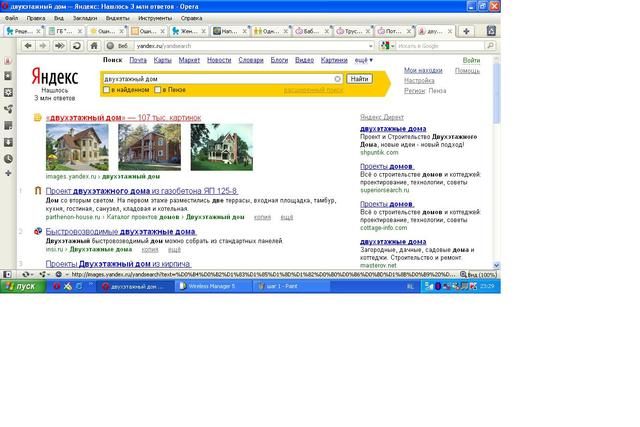Image resolution: width=640 pixels, height=427 pixels.
Task: Open the downloads panel in the sidebar
Action: coord(8,142)
